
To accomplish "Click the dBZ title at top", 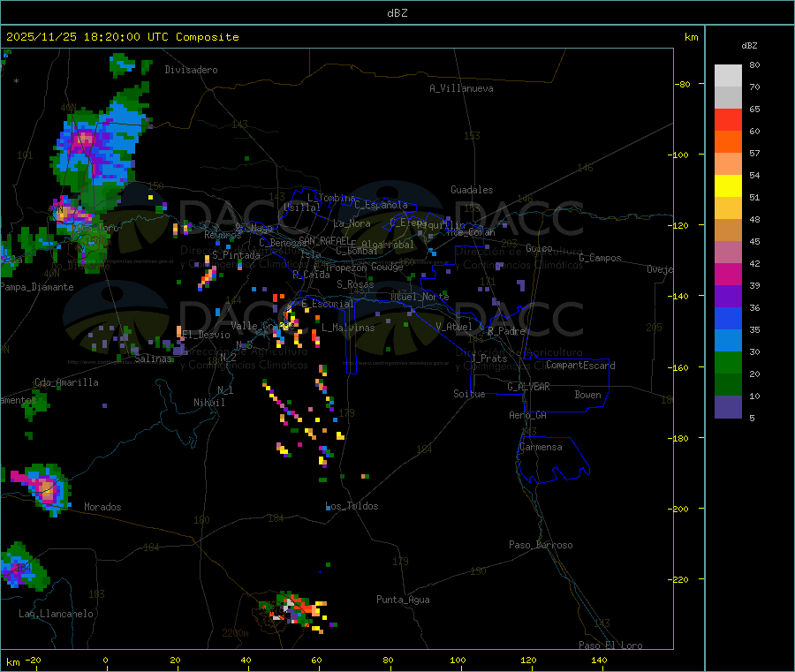I will [397, 12].
